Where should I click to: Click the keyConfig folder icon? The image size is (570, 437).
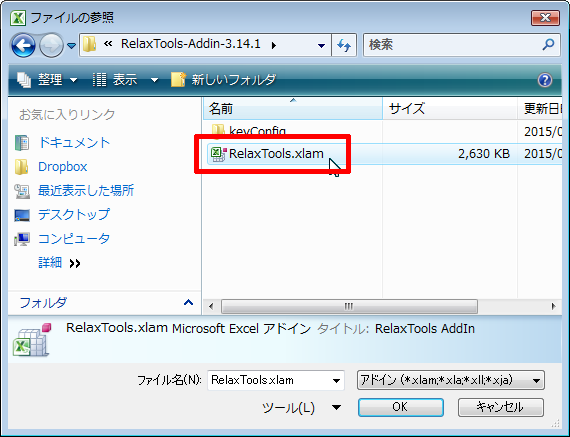coord(218,131)
